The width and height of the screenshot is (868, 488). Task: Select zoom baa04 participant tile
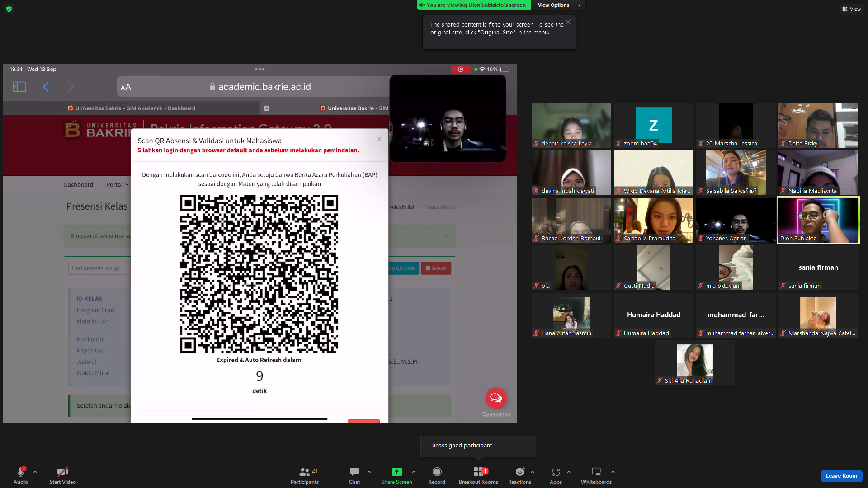[x=654, y=125]
